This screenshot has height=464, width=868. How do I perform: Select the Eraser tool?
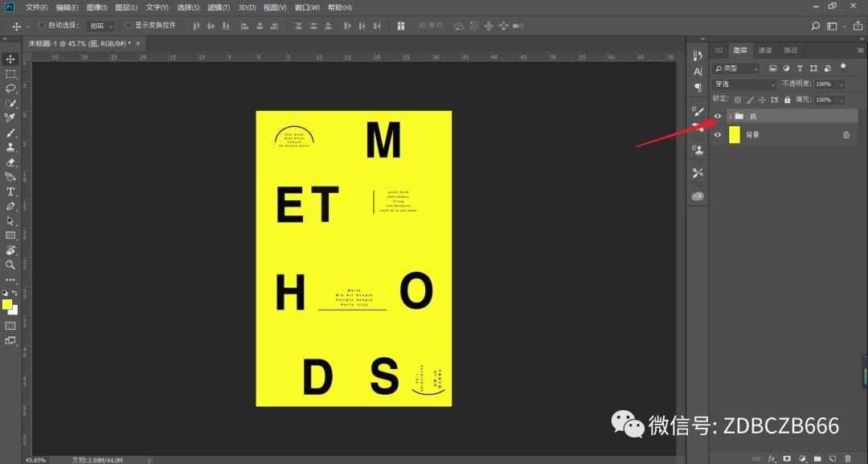tap(10, 162)
